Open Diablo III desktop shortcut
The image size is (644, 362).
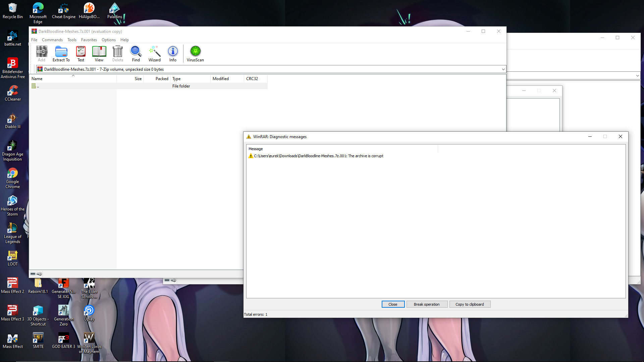(x=13, y=121)
